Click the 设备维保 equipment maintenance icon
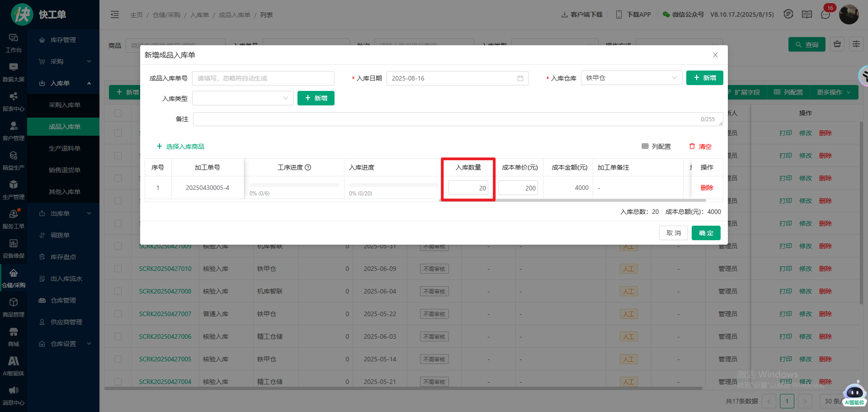Screen dimensions: 868x412 [14, 248]
